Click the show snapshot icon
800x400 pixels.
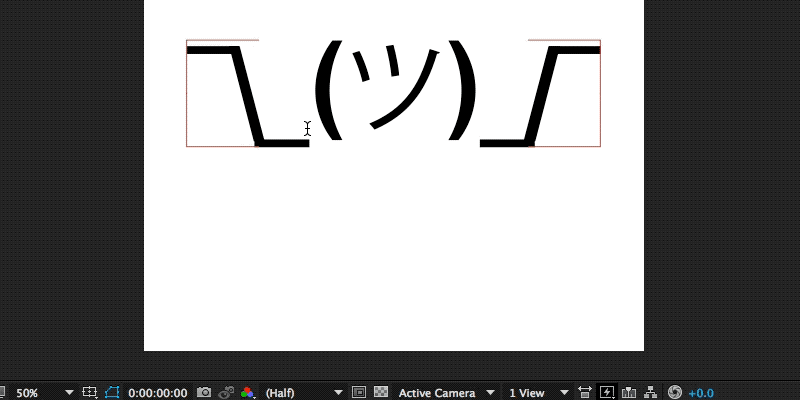(x=226, y=392)
